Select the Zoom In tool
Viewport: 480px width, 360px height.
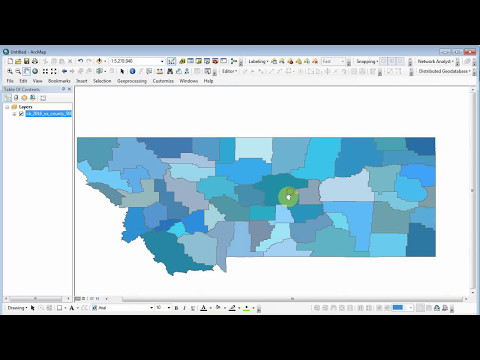tap(10, 71)
